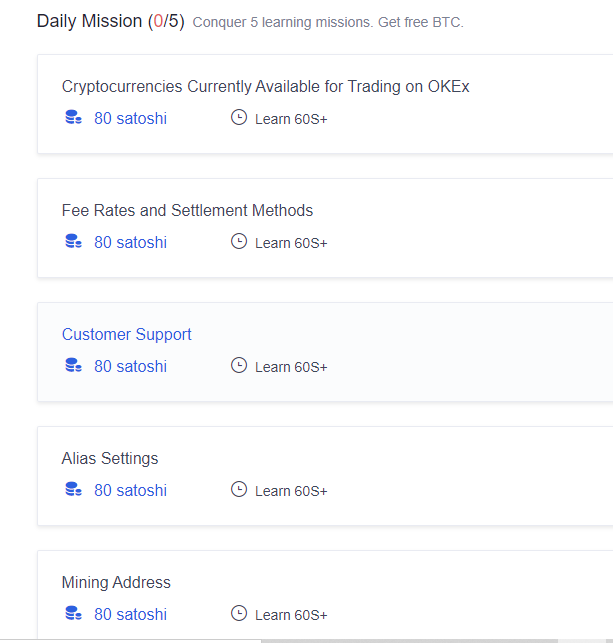Open Cryptocurrencies Currently Available for Trading mission
The height and width of the screenshot is (643, 613).
coord(265,87)
